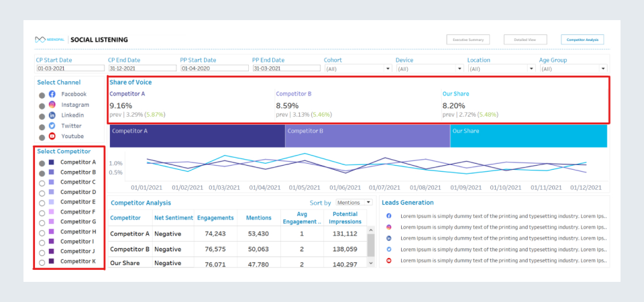Screen dimensions: 644x302
Task: Click the table scrollbar down arrow
Action: coord(371,262)
